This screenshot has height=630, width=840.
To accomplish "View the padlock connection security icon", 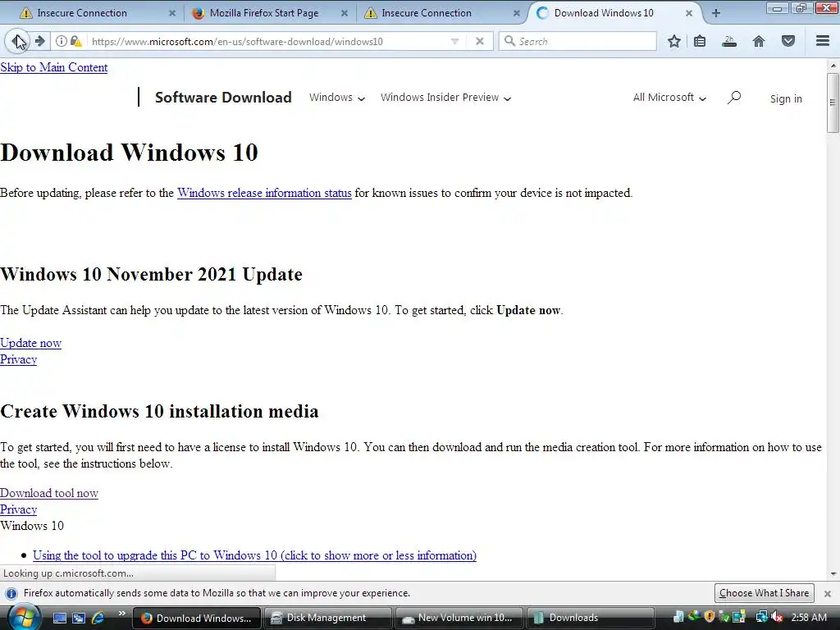I will pyautogui.click(x=75, y=41).
